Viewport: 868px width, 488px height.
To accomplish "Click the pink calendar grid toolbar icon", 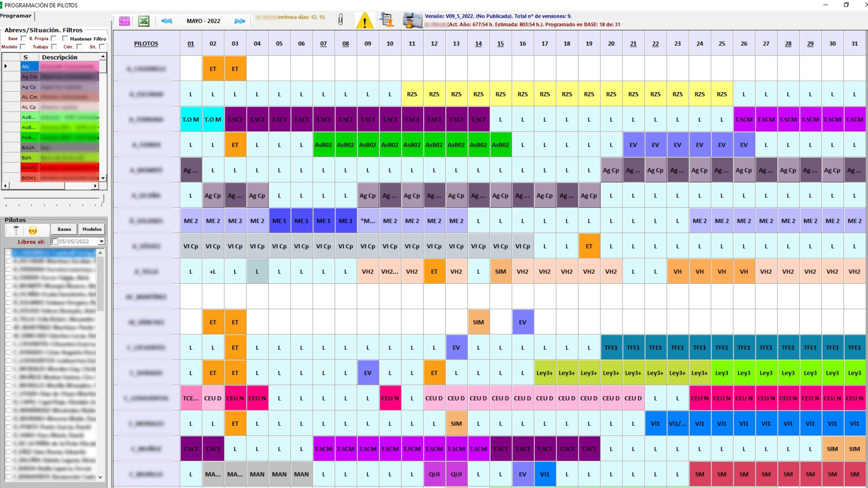I will (124, 21).
